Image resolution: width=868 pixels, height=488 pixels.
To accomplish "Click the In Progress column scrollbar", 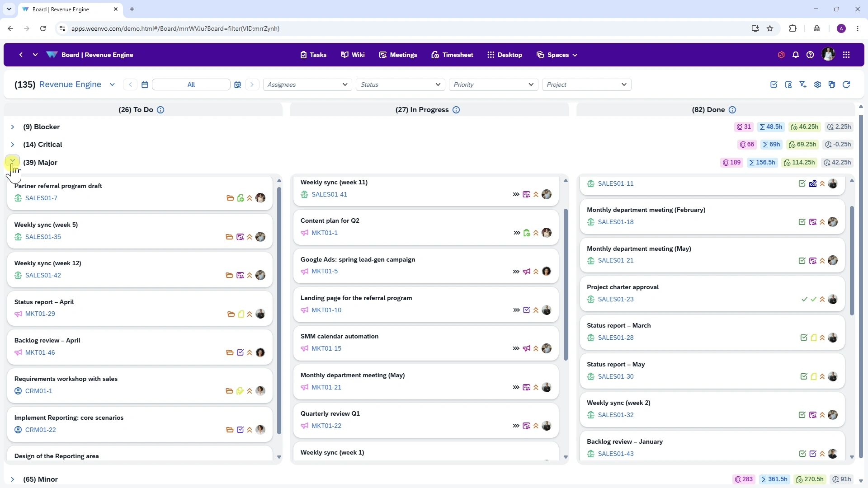I will click(x=566, y=285).
